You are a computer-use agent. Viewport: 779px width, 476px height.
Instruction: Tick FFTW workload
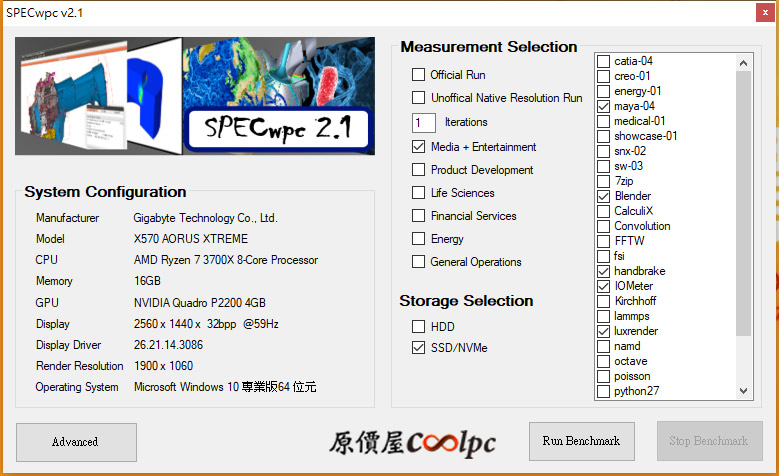pyautogui.click(x=603, y=241)
